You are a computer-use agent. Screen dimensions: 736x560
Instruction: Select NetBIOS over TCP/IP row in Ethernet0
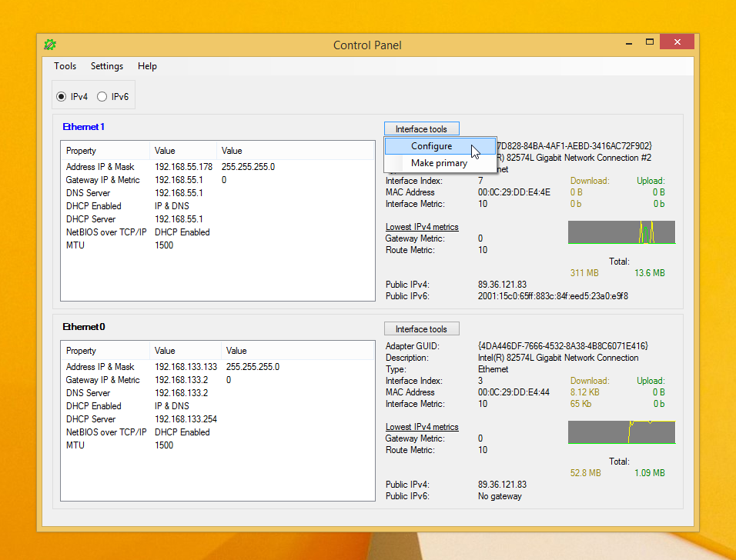coord(218,432)
